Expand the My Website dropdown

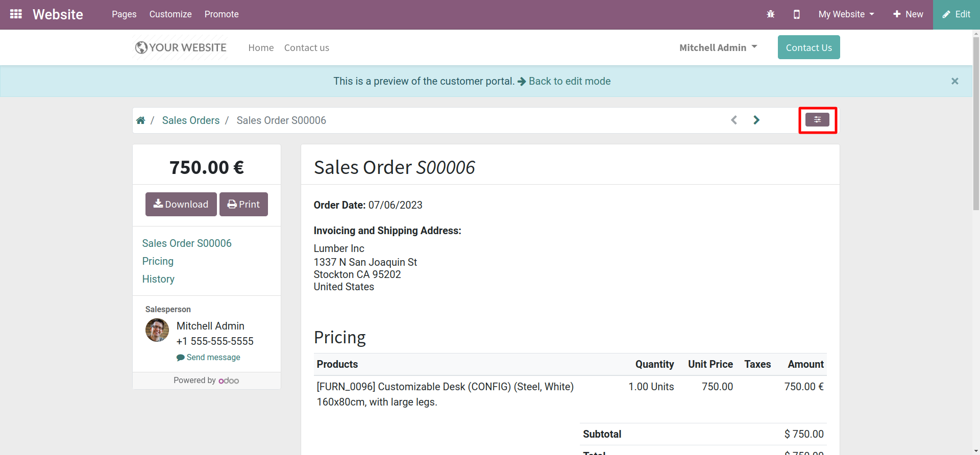[x=846, y=14]
